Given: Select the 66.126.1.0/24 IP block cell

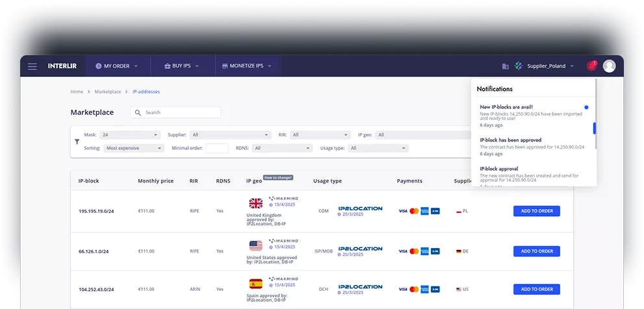Looking at the screenshot, I should (93, 251).
